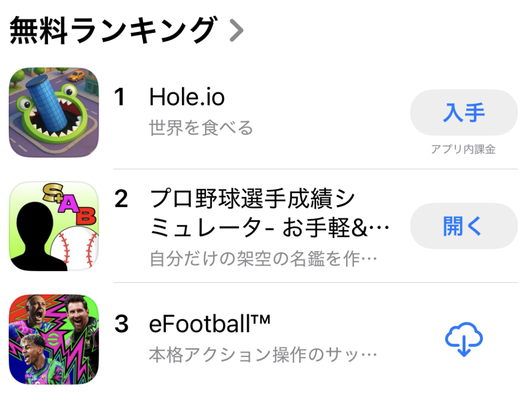Tap the eFootball app icon
The height and width of the screenshot is (420, 529).
coord(54,339)
